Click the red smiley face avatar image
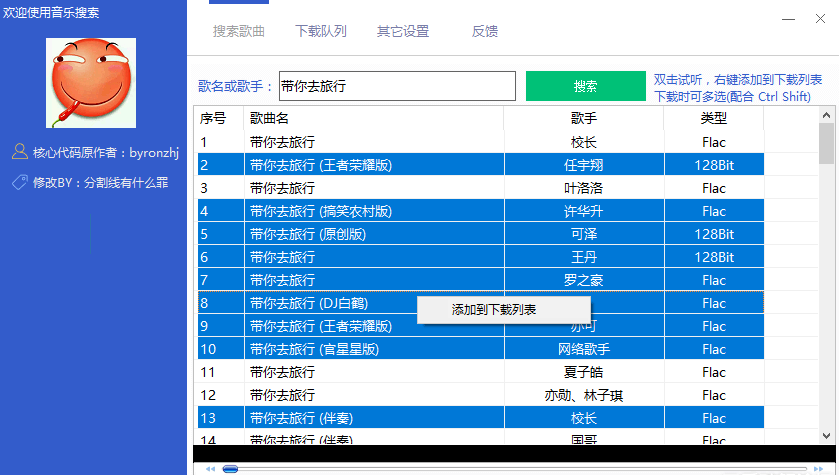 tap(91, 83)
